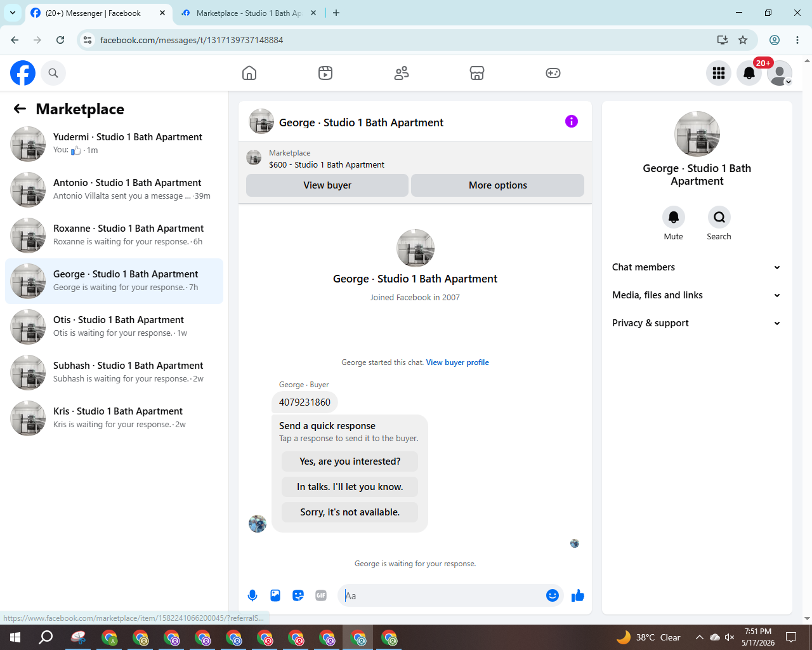Reload the page with the refresh icon
The image size is (812, 650).
click(x=60, y=40)
